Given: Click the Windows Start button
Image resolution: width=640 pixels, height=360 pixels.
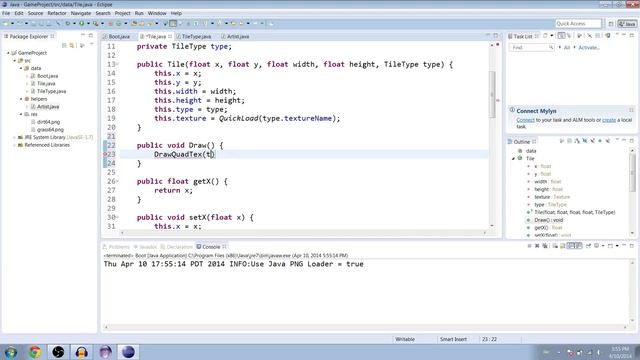Looking at the screenshot, I should (x=11, y=352).
